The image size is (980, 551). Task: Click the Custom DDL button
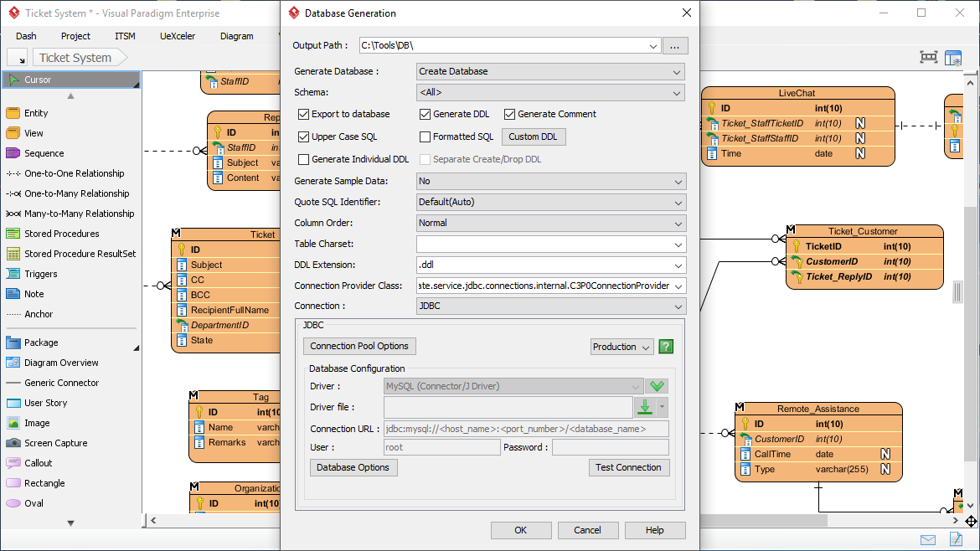tap(534, 136)
